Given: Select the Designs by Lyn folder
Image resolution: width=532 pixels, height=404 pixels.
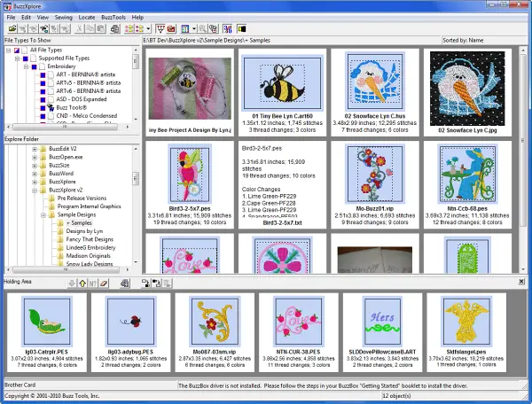Looking at the screenshot, I should pyautogui.click(x=84, y=231).
